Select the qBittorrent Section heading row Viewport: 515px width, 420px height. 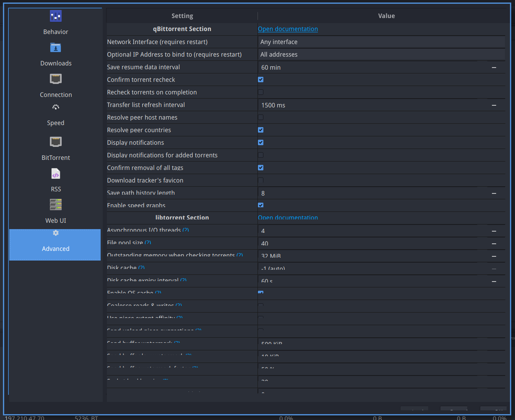[182, 29]
